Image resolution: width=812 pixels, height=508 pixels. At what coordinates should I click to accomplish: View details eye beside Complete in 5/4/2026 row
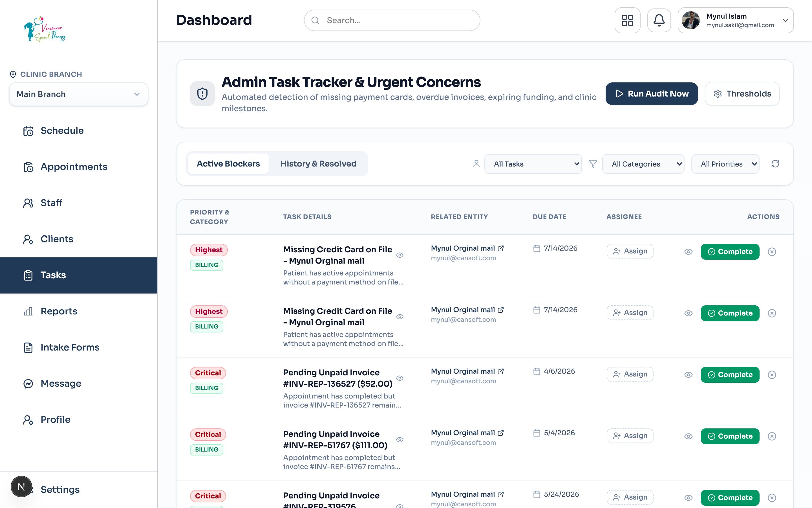tap(688, 436)
